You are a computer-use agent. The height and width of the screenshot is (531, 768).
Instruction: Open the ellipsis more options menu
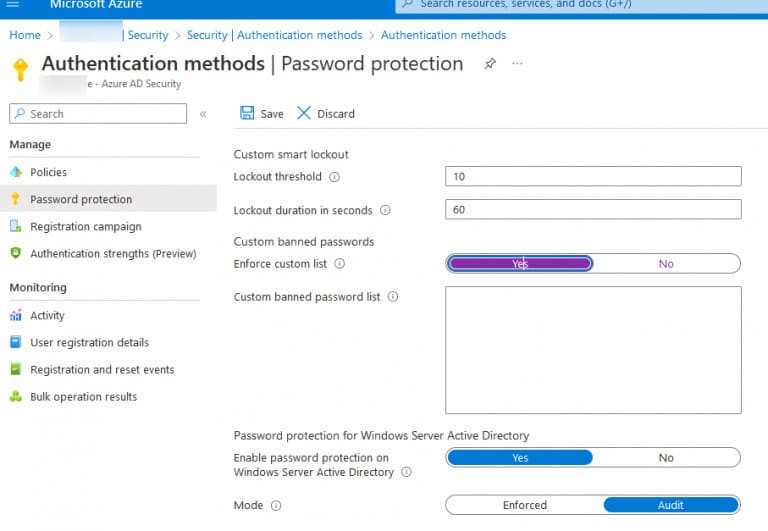517,64
